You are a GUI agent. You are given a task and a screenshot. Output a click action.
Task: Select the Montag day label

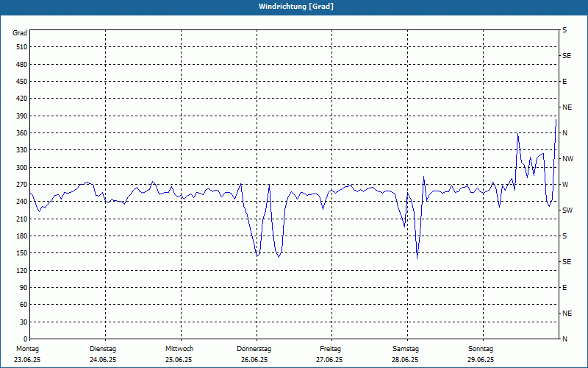(x=27, y=349)
